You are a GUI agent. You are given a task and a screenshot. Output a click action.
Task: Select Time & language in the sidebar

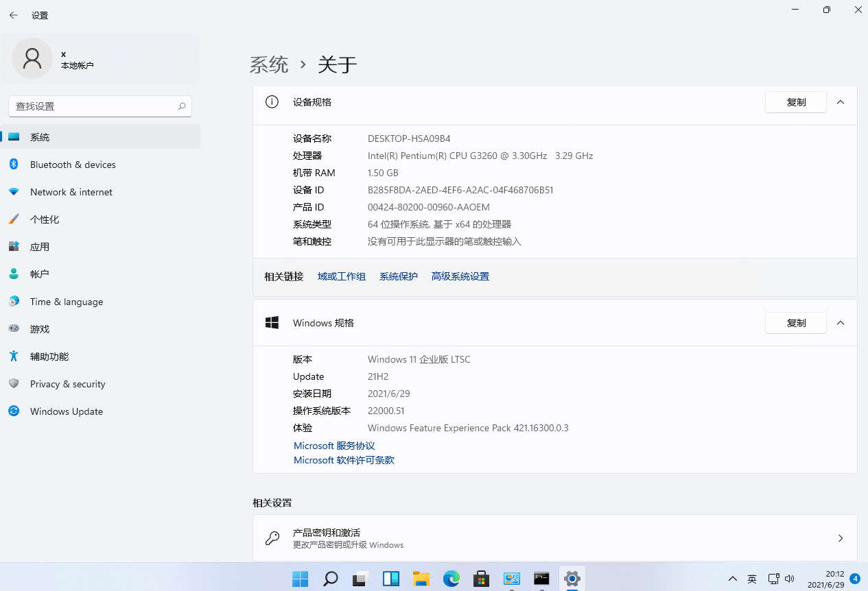click(x=66, y=302)
